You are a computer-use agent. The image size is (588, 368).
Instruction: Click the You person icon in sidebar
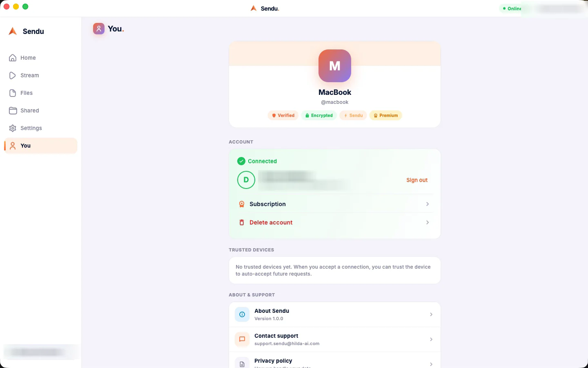click(x=13, y=146)
